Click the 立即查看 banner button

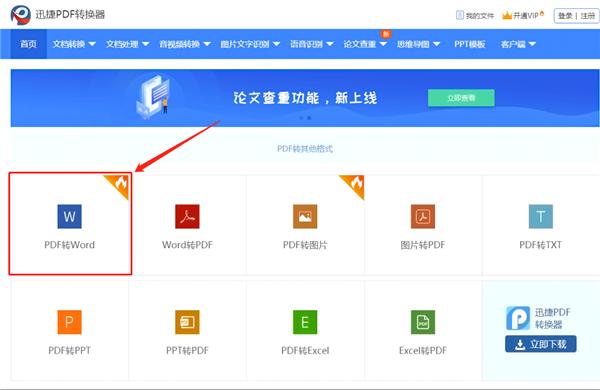pos(461,98)
